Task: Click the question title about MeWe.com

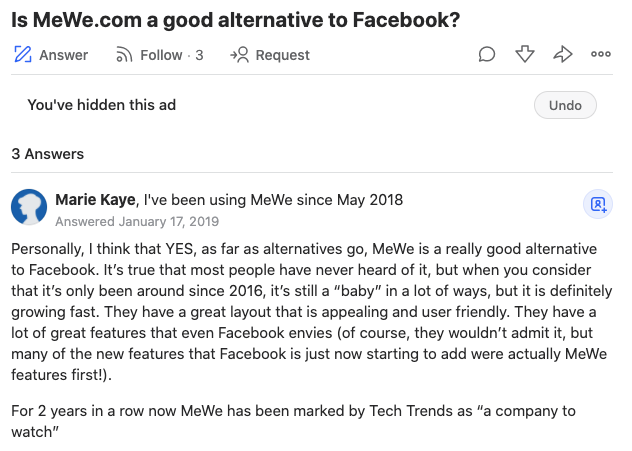Action: (x=235, y=20)
